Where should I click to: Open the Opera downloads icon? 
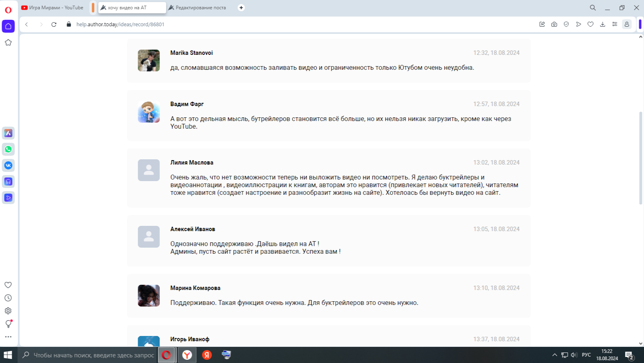coord(602,24)
